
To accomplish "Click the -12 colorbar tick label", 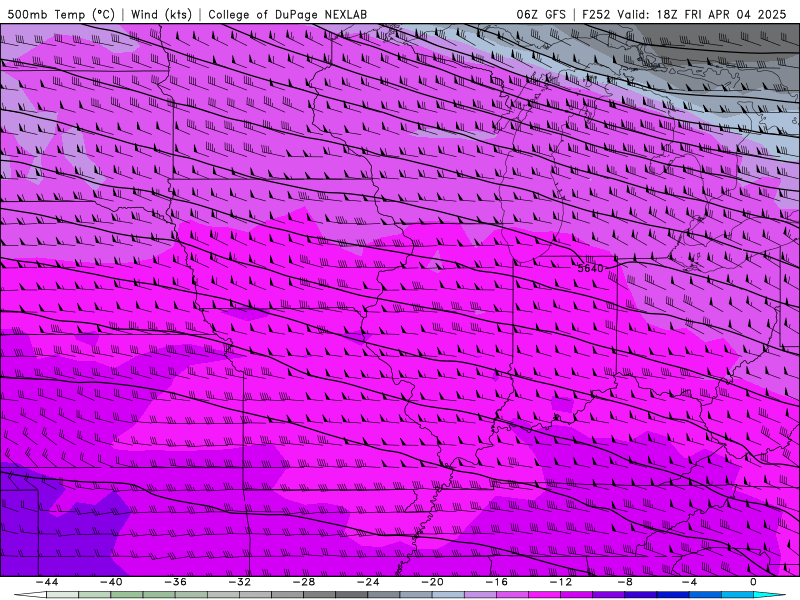I will coord(561,582).
